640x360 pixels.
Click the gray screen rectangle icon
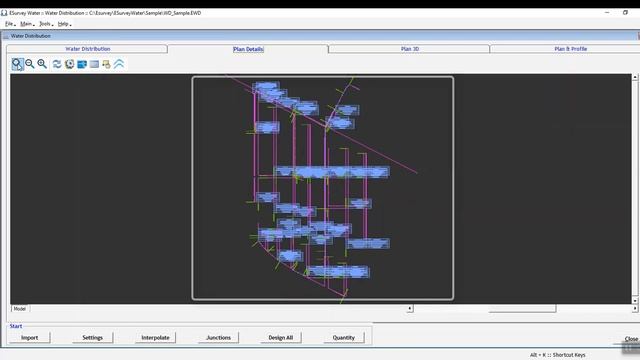click(x=94, y=64)
